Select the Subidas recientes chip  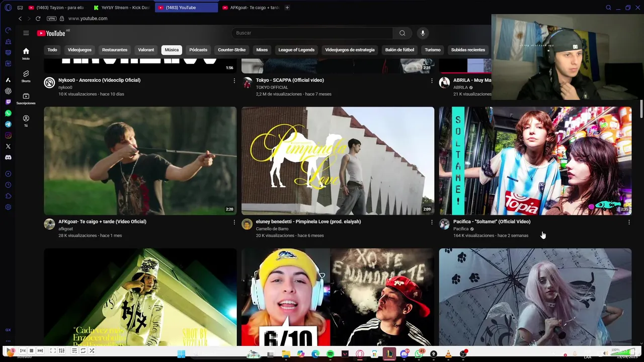point(468,50)
